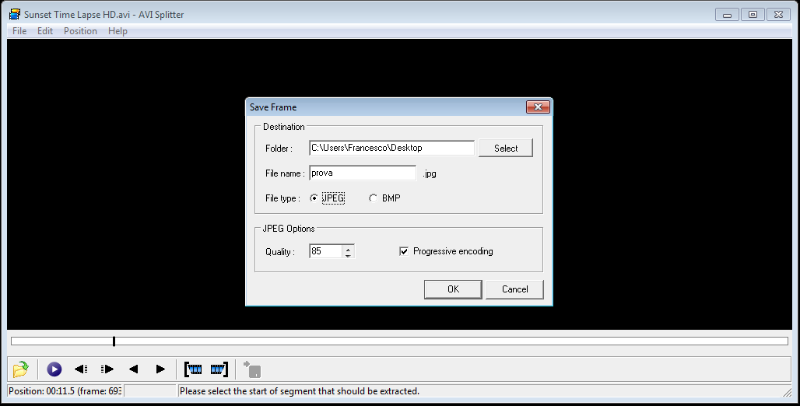Confirm saving the frame with OK
The image size is (800, 406).
click(452, 289)
